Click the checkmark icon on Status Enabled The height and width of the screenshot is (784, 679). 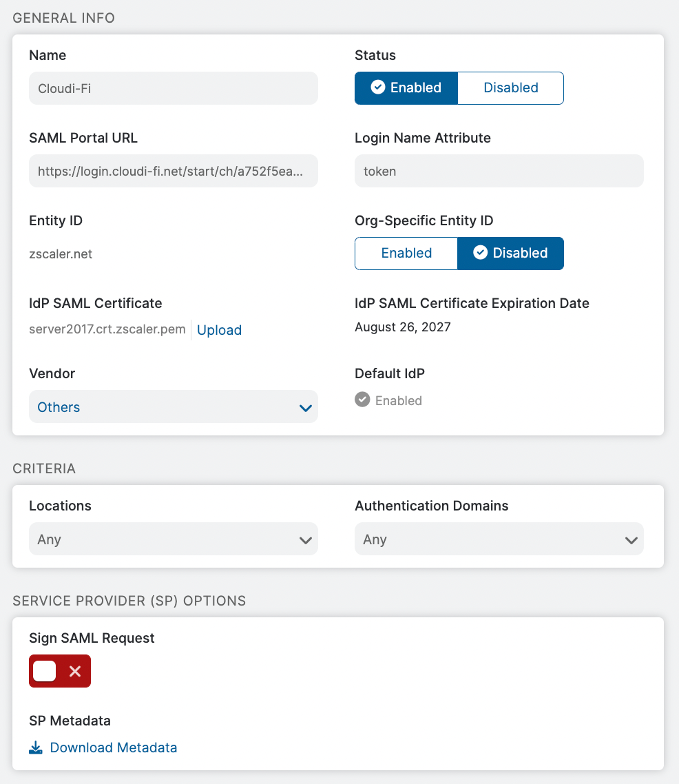378,87
